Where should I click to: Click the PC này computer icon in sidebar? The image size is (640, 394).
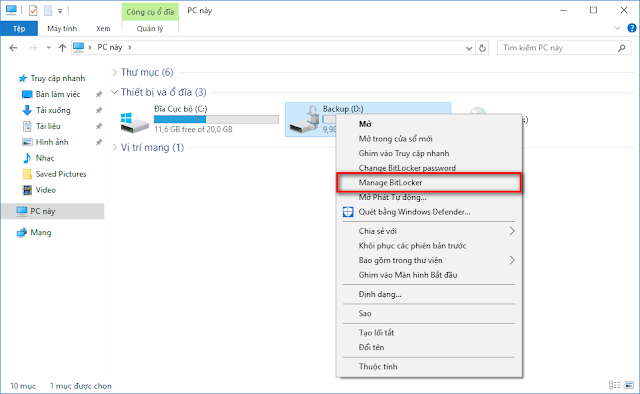(22, 211)
